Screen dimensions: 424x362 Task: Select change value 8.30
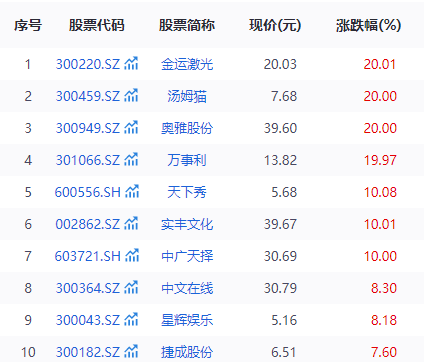pyautogui.click(x=384, y=288)
